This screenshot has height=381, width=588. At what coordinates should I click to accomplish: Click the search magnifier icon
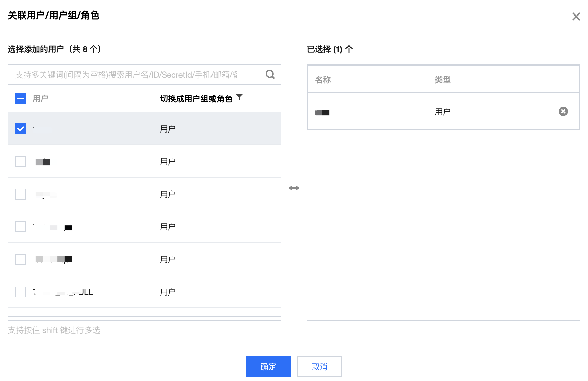(270, 75)
